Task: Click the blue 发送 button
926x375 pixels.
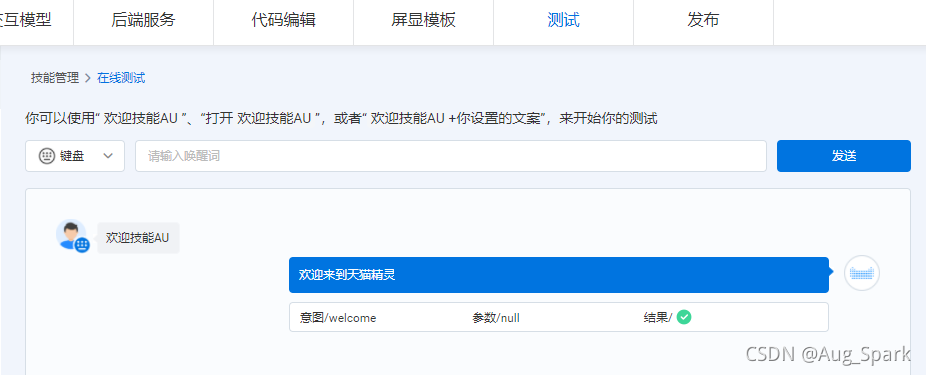Action: pos(844,156)
